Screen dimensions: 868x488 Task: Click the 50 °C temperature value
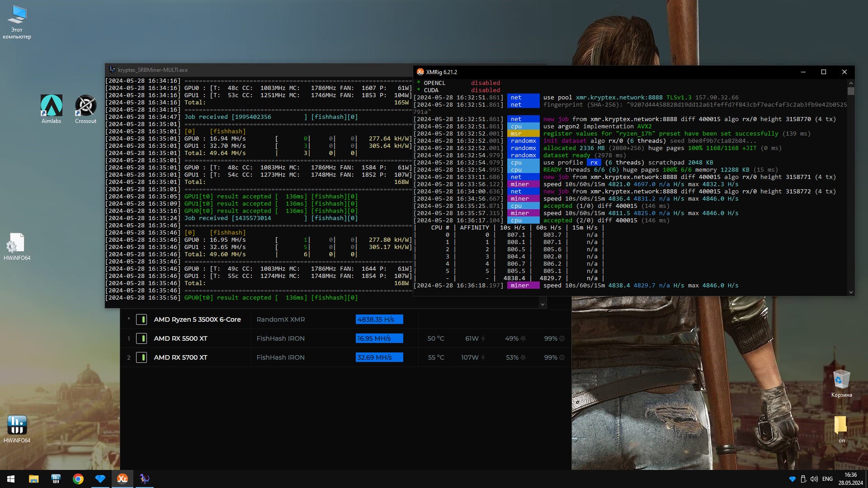coord(436,338)
